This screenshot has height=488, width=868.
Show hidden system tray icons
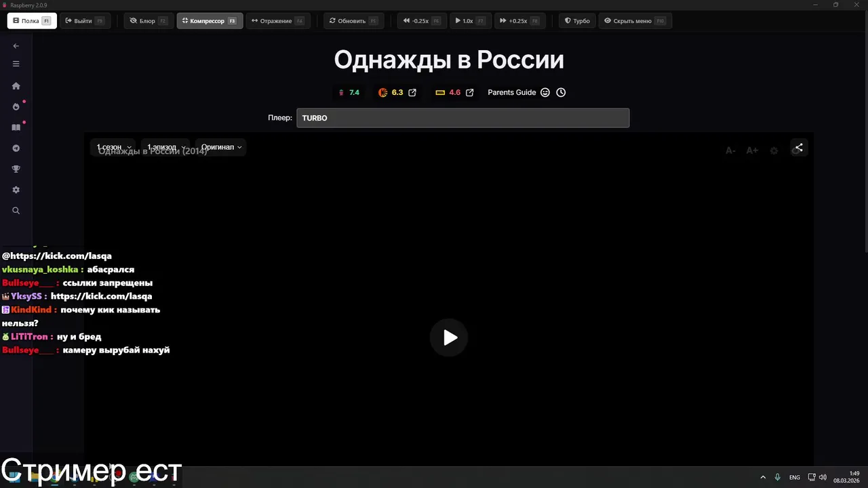pos(763,477)
